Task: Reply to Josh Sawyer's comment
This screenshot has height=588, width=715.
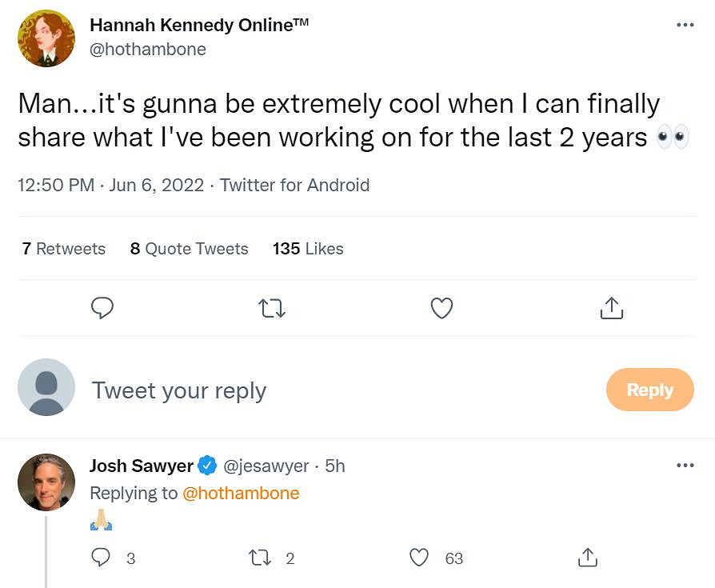Action: pyautogui.click(x=101, y=558)
